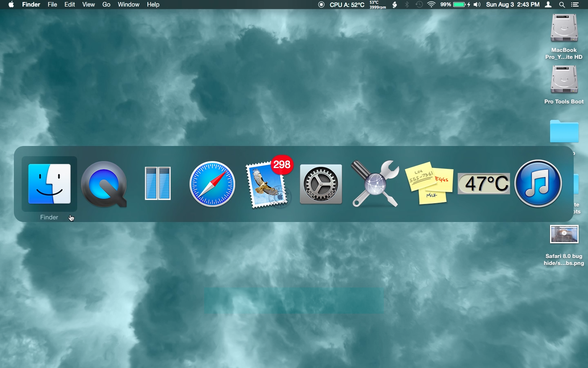Open the volume speaker menu

point(477,4)
